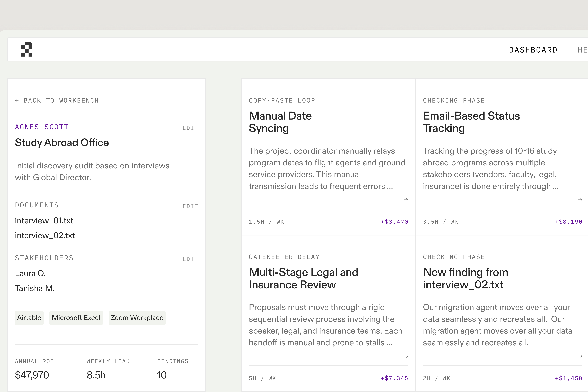Click the 3.5H / WK time value
This screenshot has height=392, width=588.
click(440, 222)
